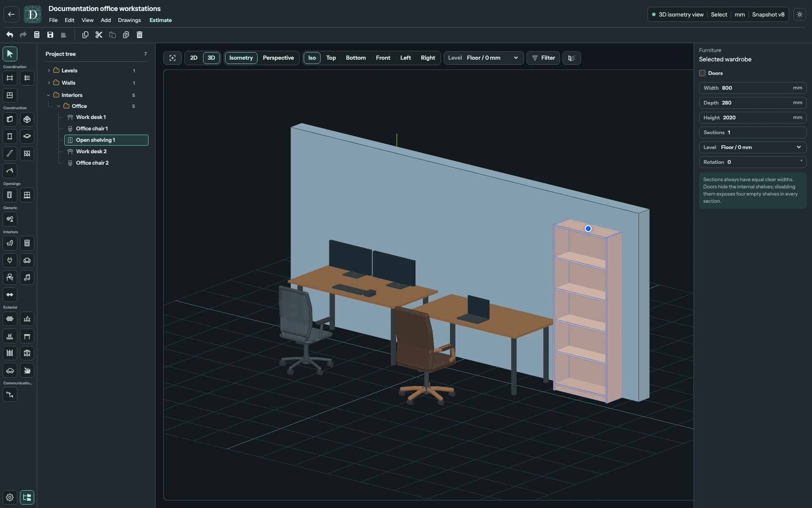Select the music note interior tool

coord(27,277)
